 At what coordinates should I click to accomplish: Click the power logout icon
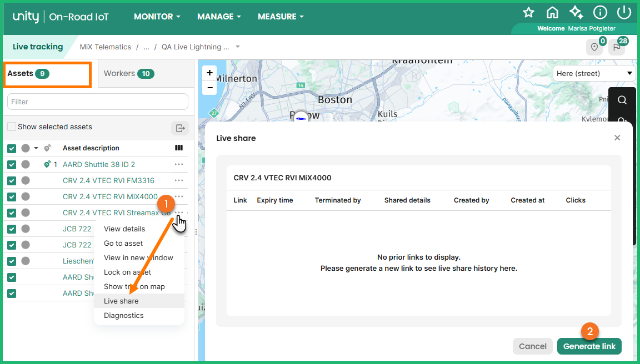(624, 13)
